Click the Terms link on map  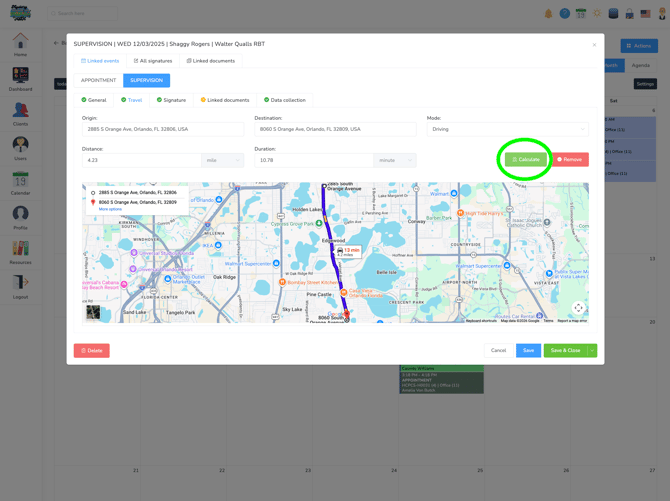coord(548,321)
